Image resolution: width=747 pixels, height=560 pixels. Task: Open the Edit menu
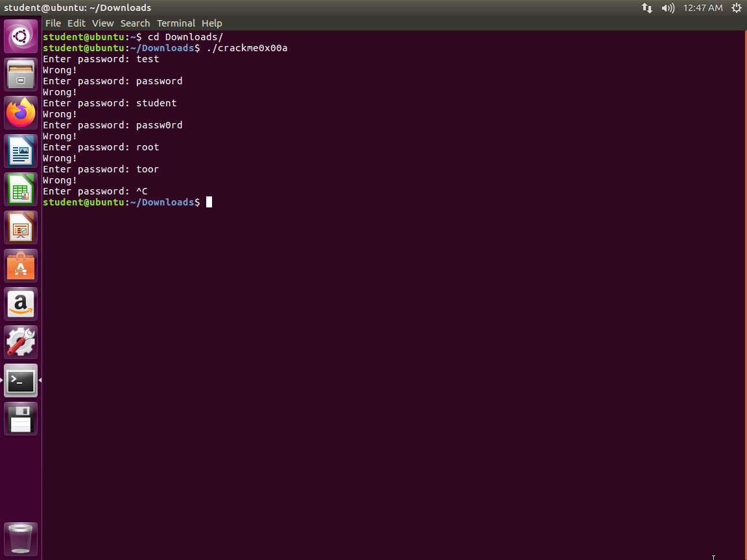pyautogui.click(x=77, y=23)
